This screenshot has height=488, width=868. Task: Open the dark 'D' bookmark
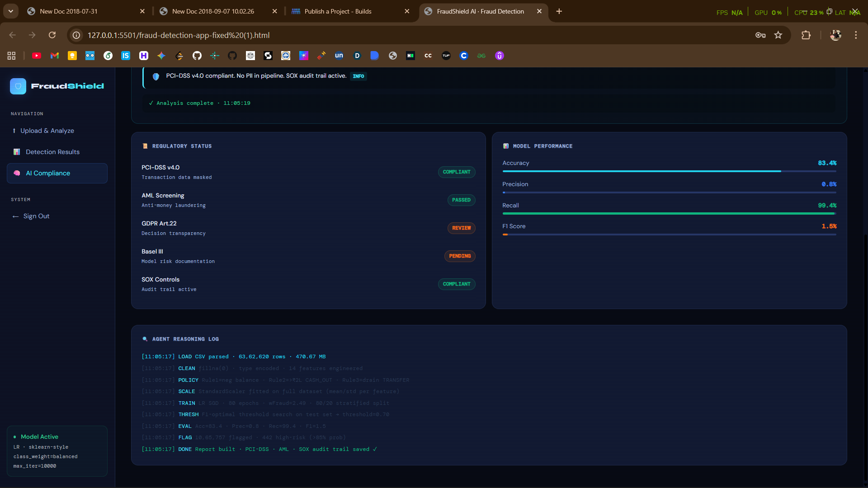(x=357, y=56)
